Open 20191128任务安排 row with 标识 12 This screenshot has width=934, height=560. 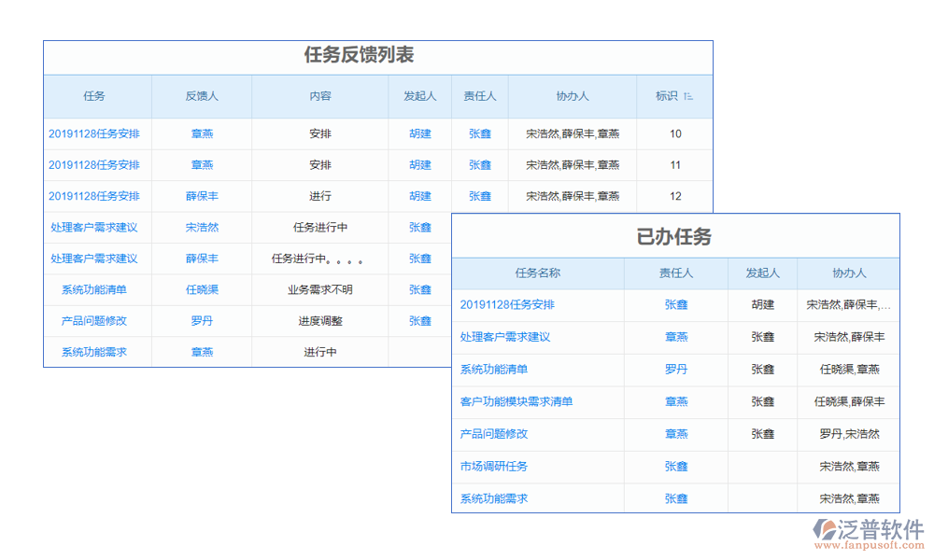94,197
